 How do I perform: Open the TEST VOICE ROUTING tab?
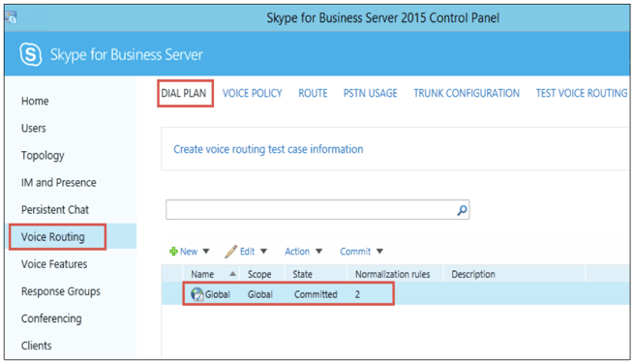coord(582,94)
